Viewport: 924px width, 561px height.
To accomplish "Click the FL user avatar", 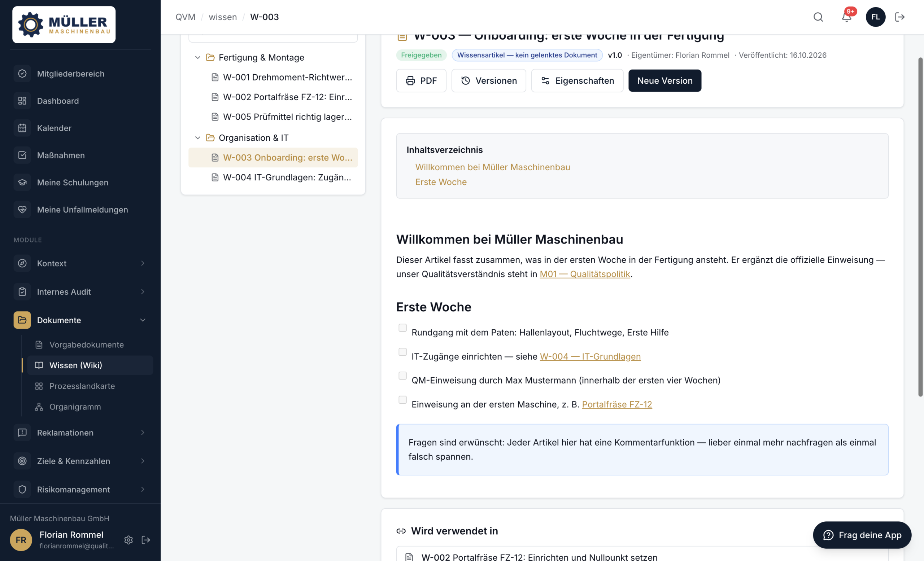I will pos(875,17).
